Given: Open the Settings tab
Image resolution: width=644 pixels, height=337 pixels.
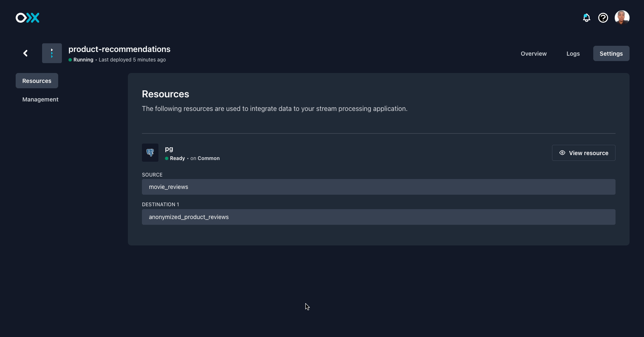Looking at the screenshot, I should pyautogui.click(x=611, y=53).
